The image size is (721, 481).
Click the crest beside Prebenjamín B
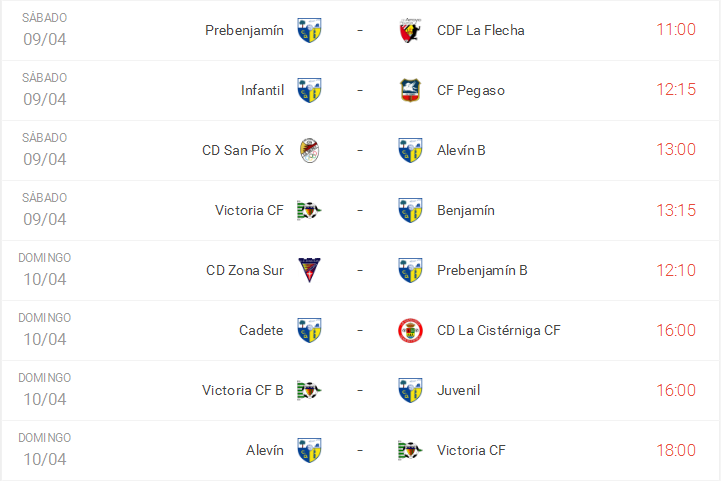pos(410,270)
